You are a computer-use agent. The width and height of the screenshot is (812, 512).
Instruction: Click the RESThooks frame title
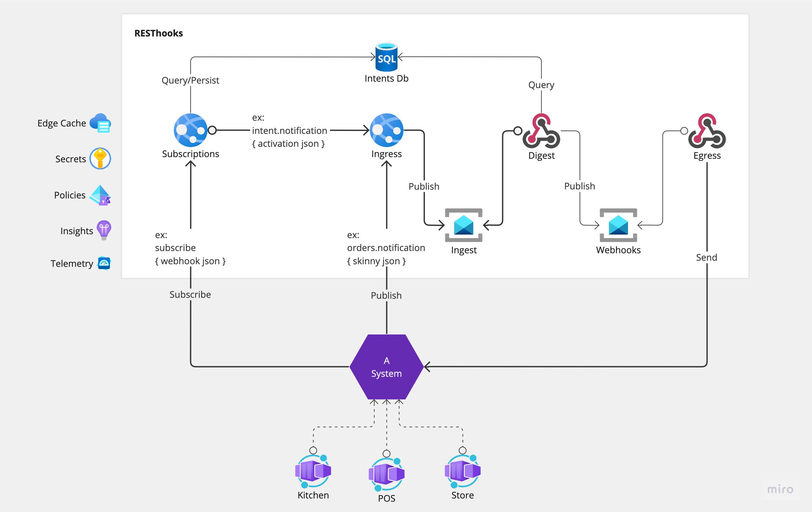[159, 33]
